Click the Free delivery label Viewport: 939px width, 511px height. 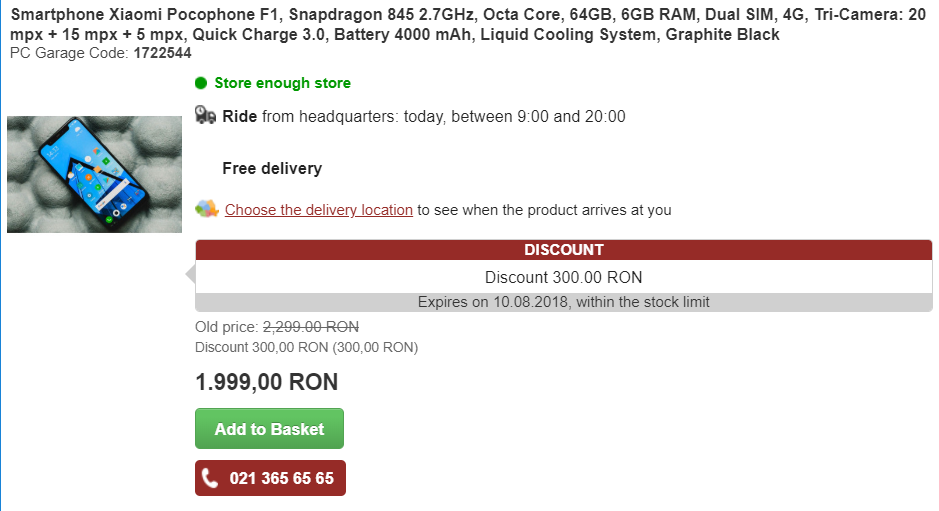pos(272,168)
